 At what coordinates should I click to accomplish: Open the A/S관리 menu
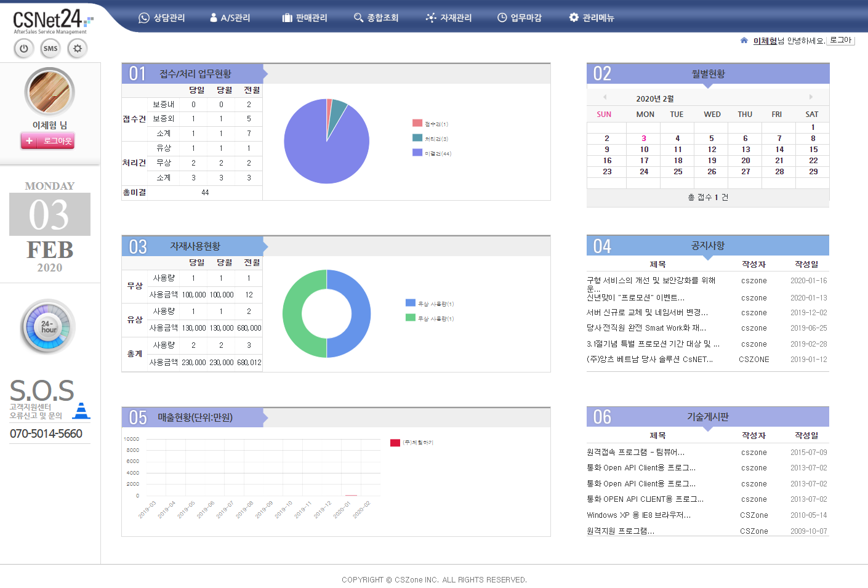click(x=230, y=18)
